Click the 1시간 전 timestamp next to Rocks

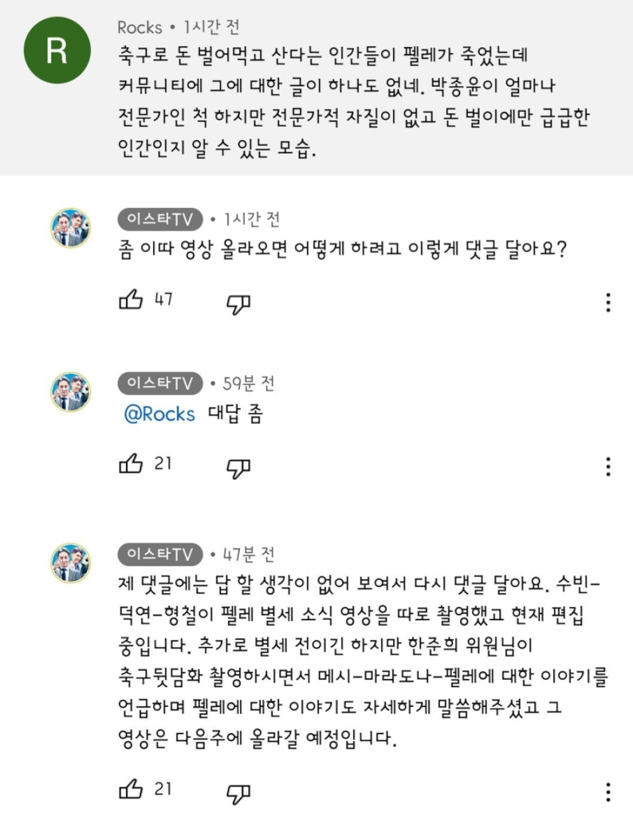point(212,28)
